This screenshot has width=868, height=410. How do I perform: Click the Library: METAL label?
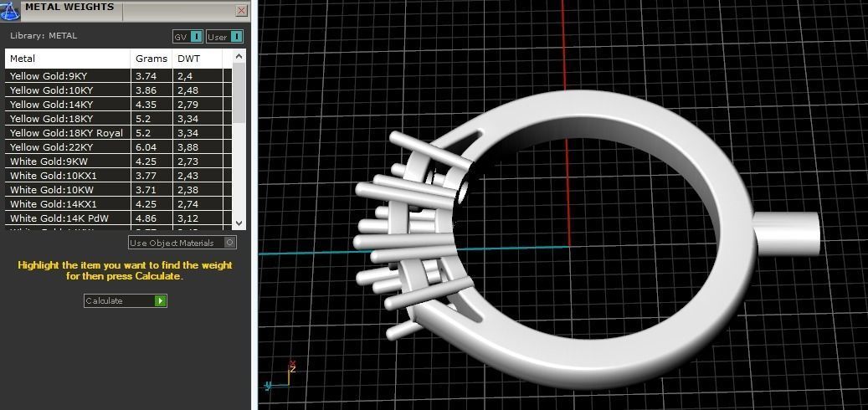tap(44, 35)
